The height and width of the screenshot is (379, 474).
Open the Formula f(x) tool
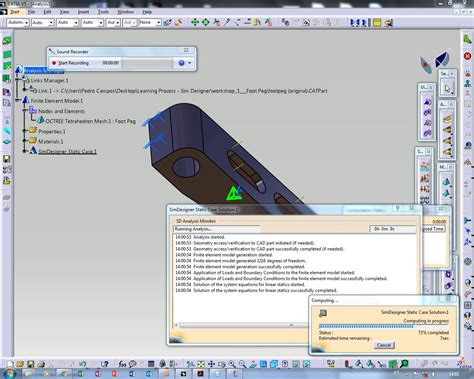[x=122, y=364]
